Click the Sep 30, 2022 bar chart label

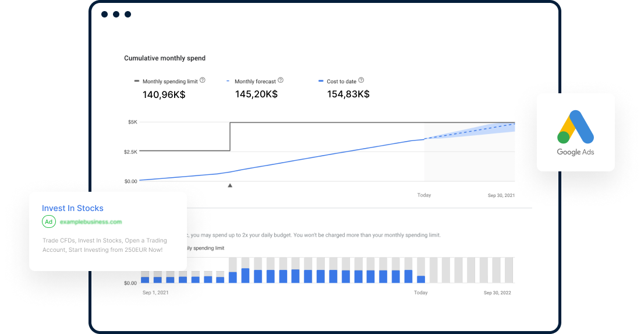tap(497, 293)
